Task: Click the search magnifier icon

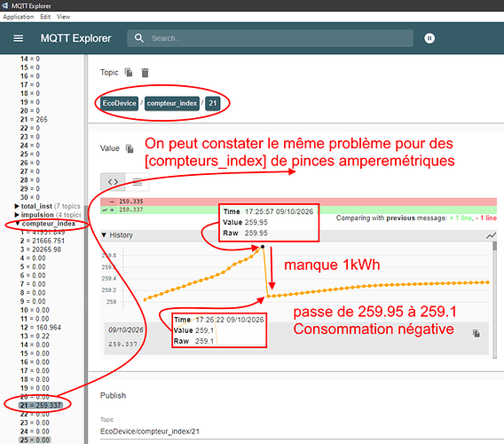Action: [x=138, y=38]
